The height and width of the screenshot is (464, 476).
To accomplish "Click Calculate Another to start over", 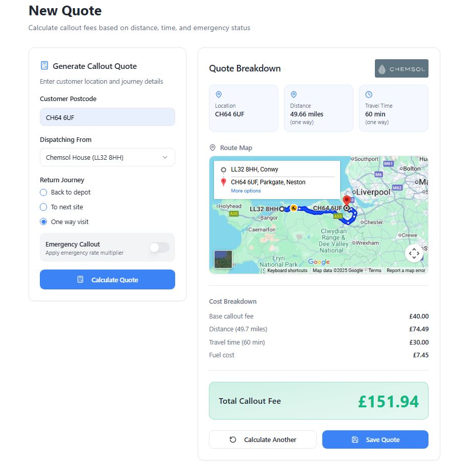I will click(x=263, y=439).
